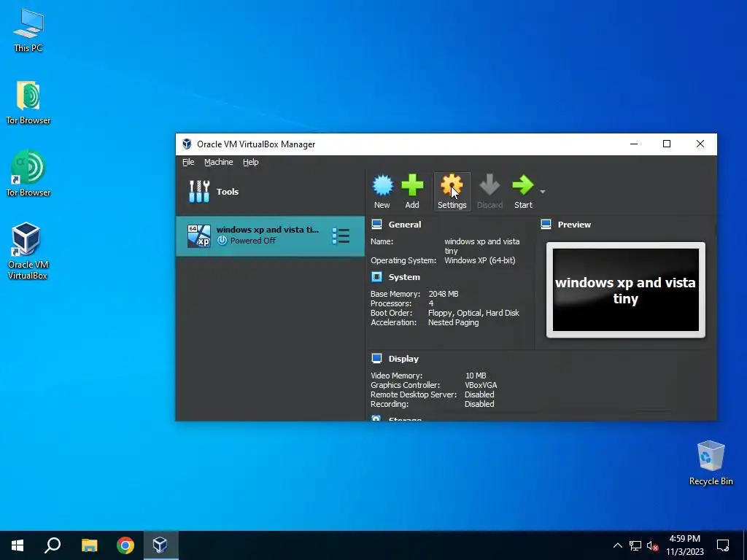Select the Tor Browser shortcut icon
747x560 pixels.
pos(28,174)
